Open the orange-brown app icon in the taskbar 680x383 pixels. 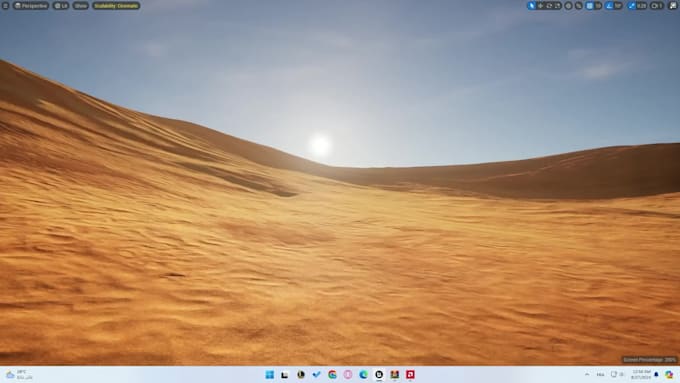point(395,375)
